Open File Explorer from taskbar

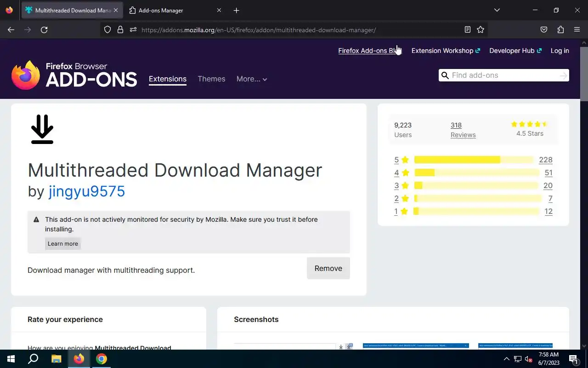click(56, 359)
